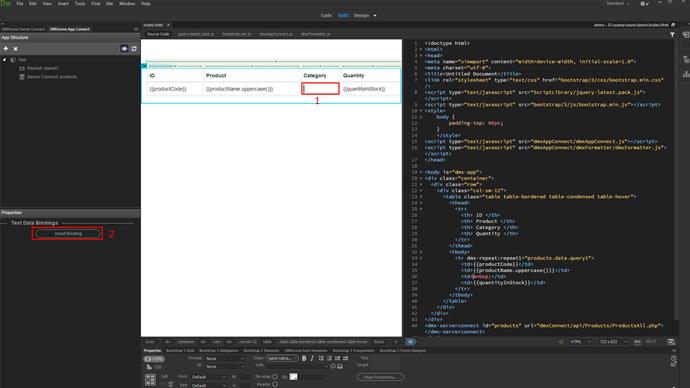Open the File menu
Image resolution: width=690 pixels, height=388 pixels.
coord(20,4)
